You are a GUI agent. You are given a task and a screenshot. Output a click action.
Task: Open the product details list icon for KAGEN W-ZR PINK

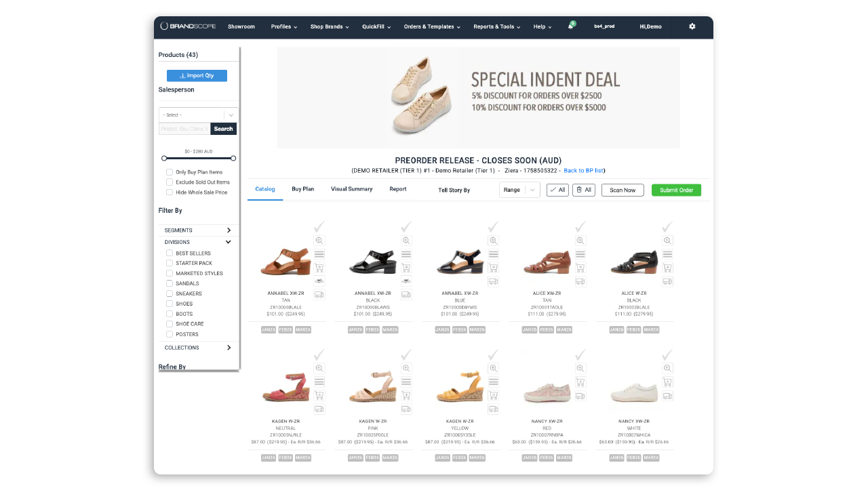coord(406,382)
